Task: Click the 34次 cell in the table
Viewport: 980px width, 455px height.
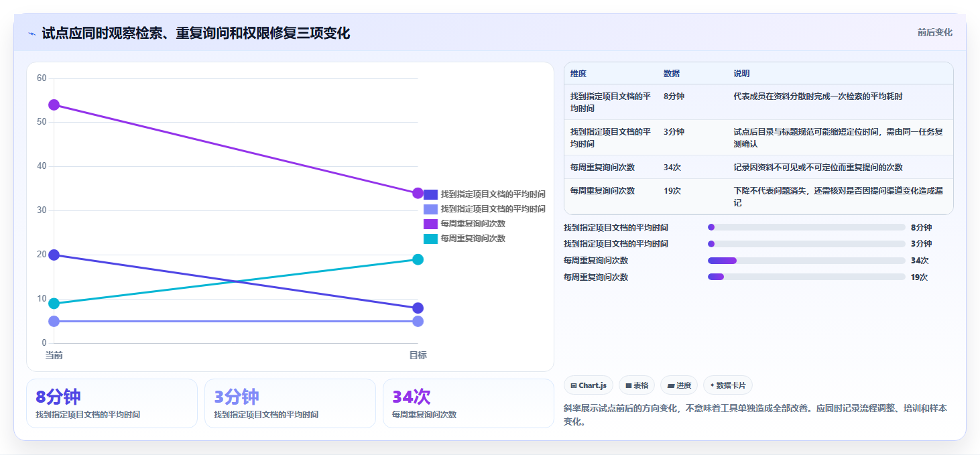Action: click(672, 168)
